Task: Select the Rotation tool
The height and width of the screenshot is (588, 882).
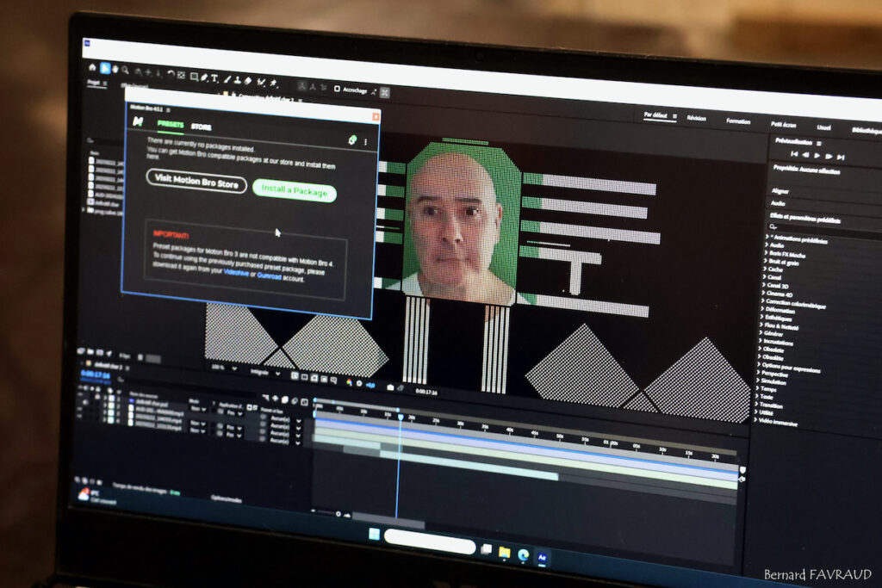Action: [171, 74]
